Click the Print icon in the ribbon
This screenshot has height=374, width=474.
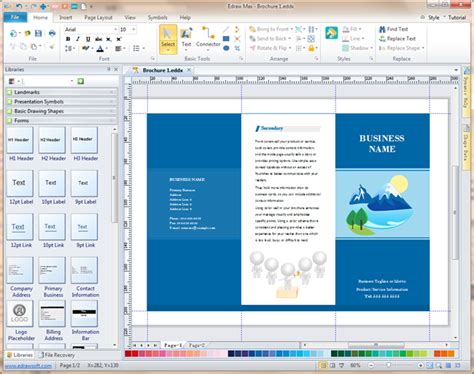coord(52,33)
